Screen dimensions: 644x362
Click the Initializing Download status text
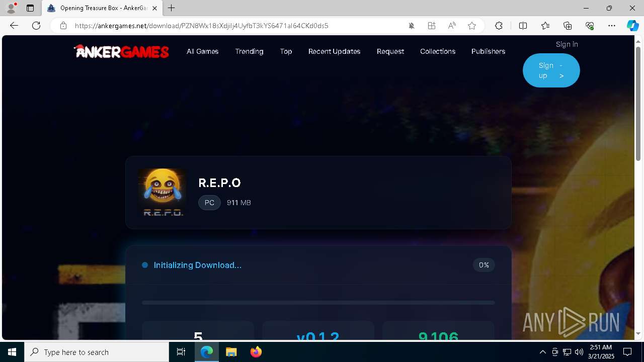coord(197,265)
